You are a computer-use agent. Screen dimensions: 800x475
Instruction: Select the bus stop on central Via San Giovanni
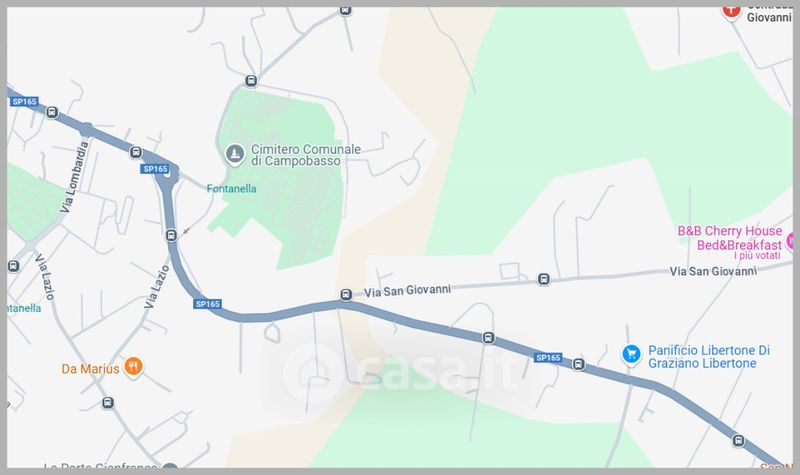point(544,279)
